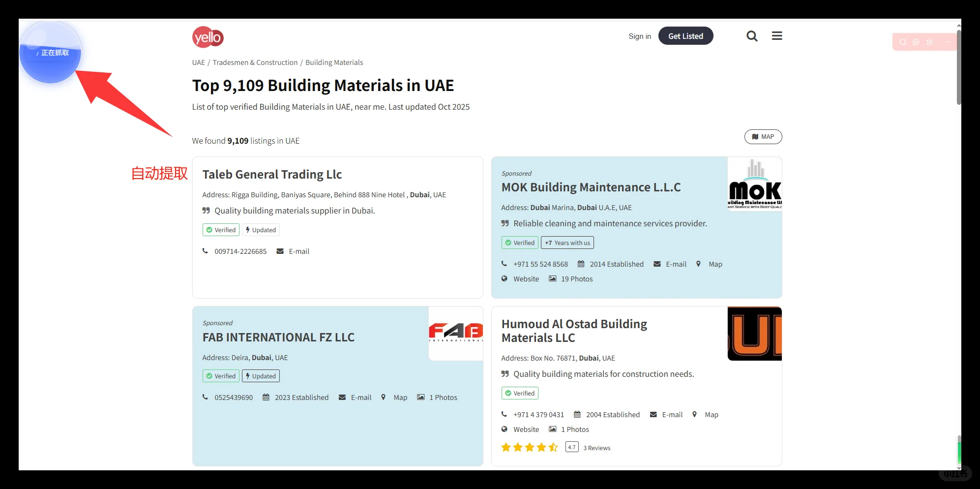Open 1 Photos on the Humoud Al Ostad card
Screen dimensions: 980x489
point(575,429)
